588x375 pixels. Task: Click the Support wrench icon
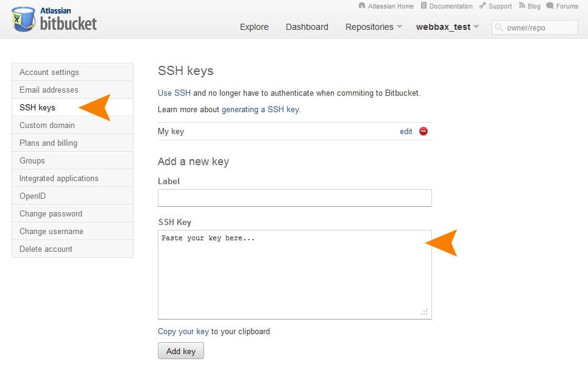pos(482,5)
